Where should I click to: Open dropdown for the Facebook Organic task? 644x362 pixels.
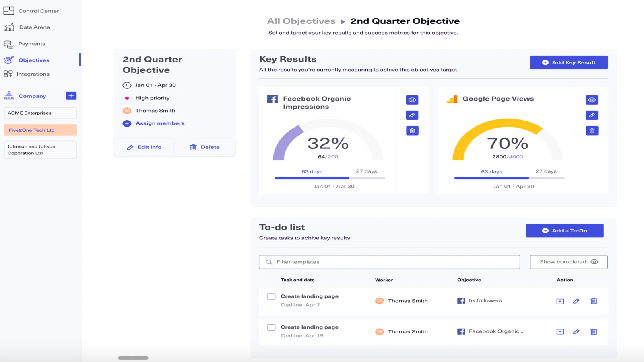tap(560, 332)
